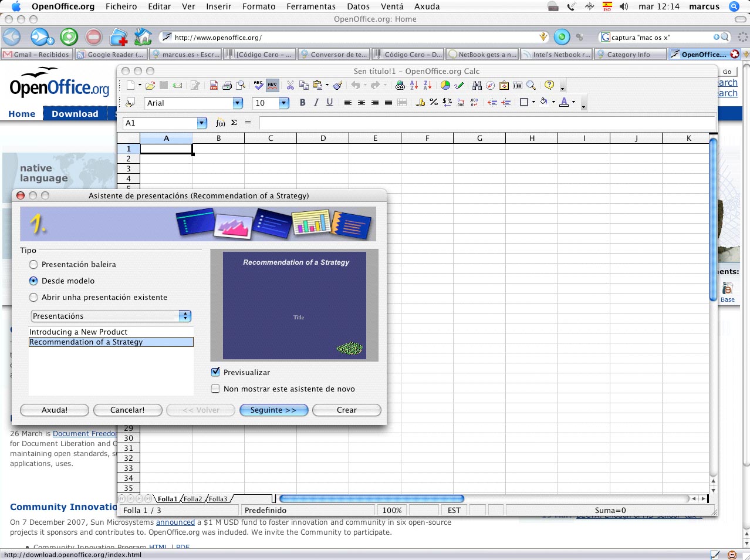Follow the announced link on webpage

[175, 522]
